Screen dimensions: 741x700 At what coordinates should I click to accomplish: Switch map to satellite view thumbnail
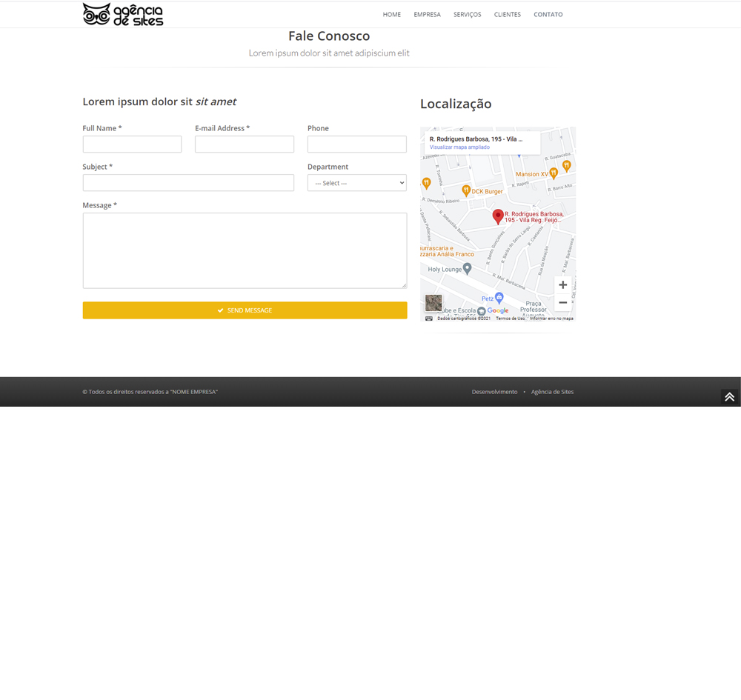(433, 302)
